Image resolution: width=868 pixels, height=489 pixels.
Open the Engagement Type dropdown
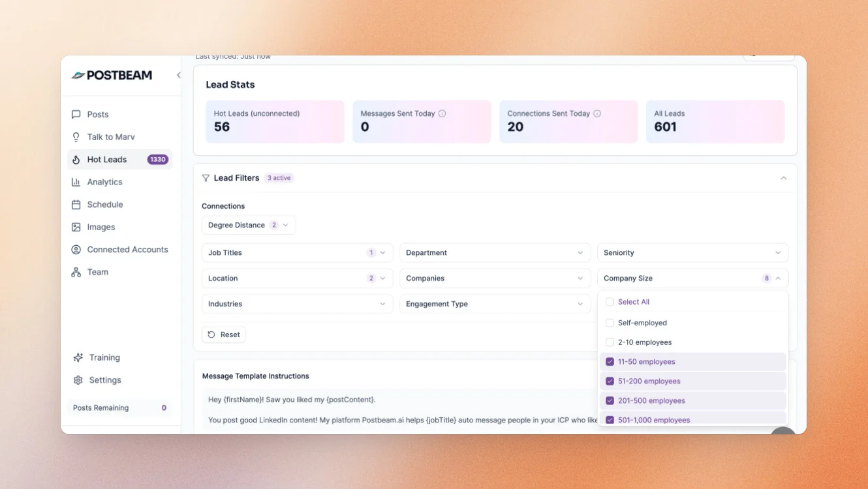click(x=495, y=304)
